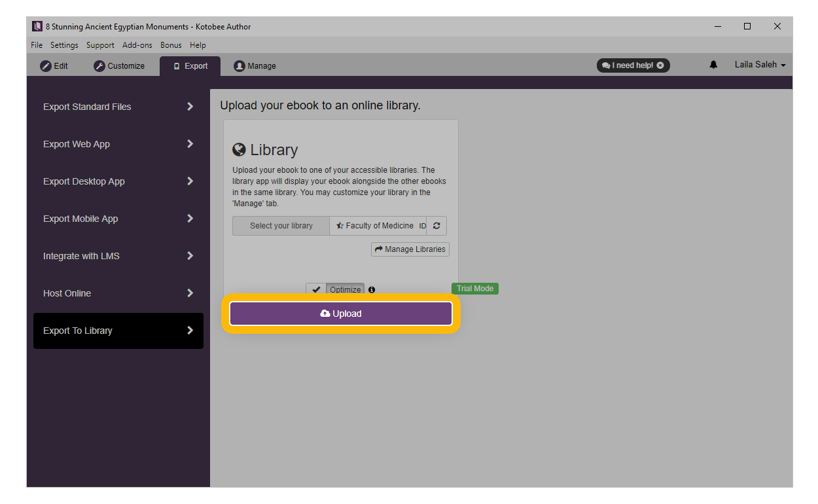Open the notifications bell icon
Screen dimensions: 818x504
(713, 65)
